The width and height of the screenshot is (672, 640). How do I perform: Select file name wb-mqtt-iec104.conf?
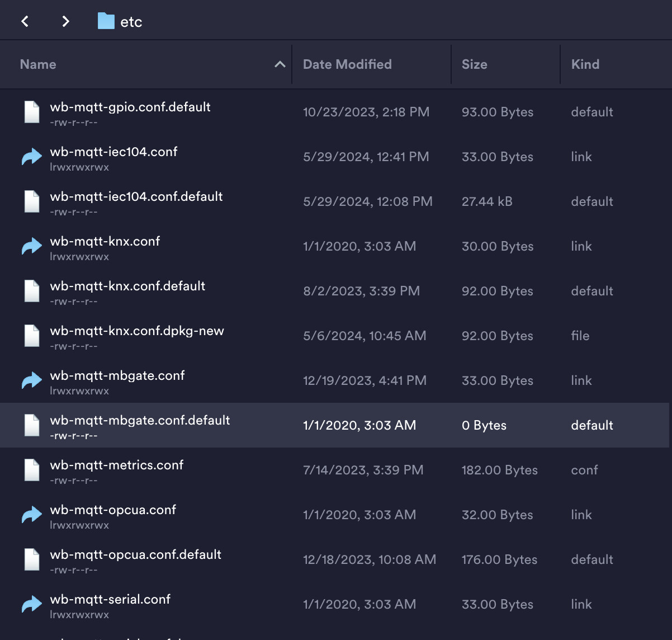coord(113,152)
